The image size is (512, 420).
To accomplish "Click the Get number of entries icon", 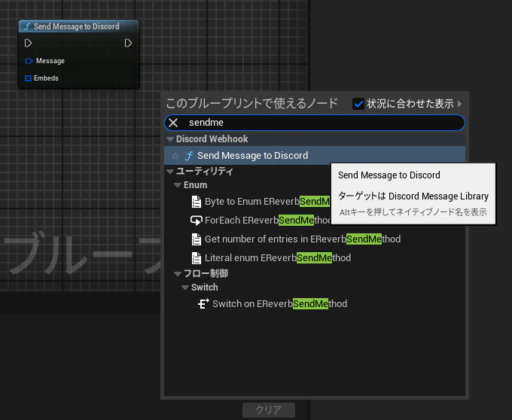I will [x=197, y=239].
